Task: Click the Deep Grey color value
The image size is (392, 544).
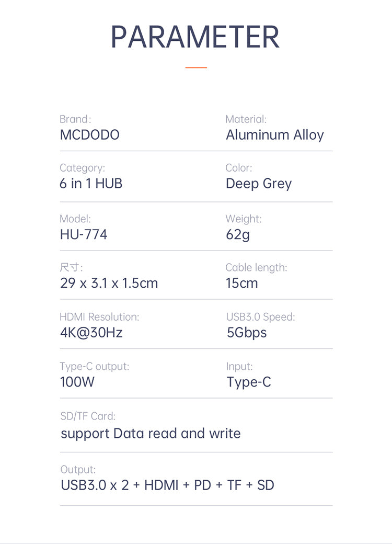Action: [x=258, y=184]
